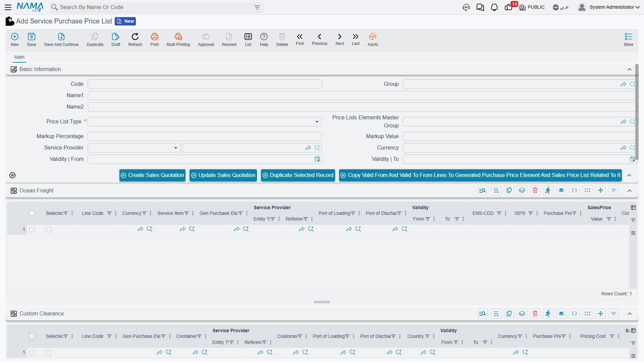644x362 pixels.
Task: Click the Markup Value field
Action: point(520,136)
